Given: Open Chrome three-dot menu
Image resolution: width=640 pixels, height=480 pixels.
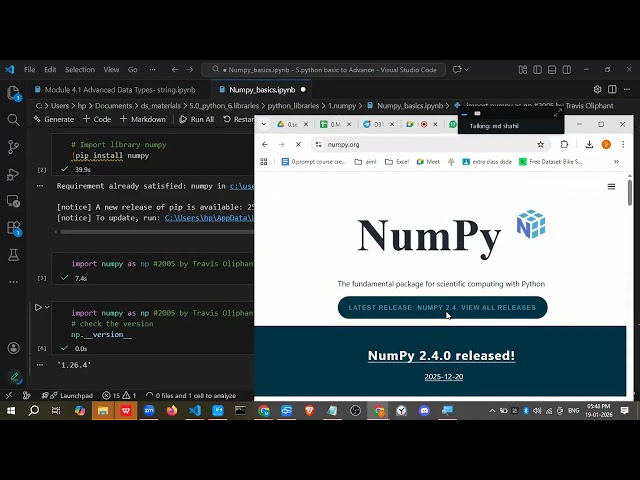Looking at the screenshot, I should click(623, 144).
